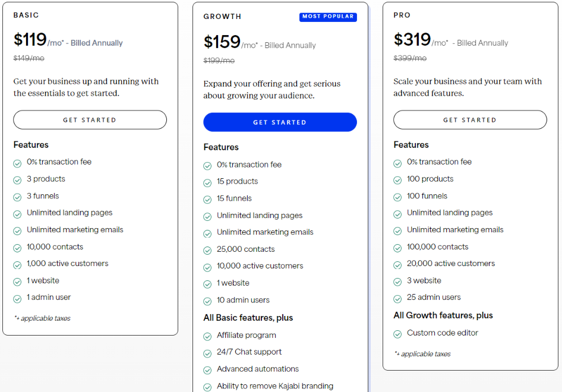Screen dimensions: 562x392
Task: Click the applicable taxes disclaimer on Basic
Action: 42,318
